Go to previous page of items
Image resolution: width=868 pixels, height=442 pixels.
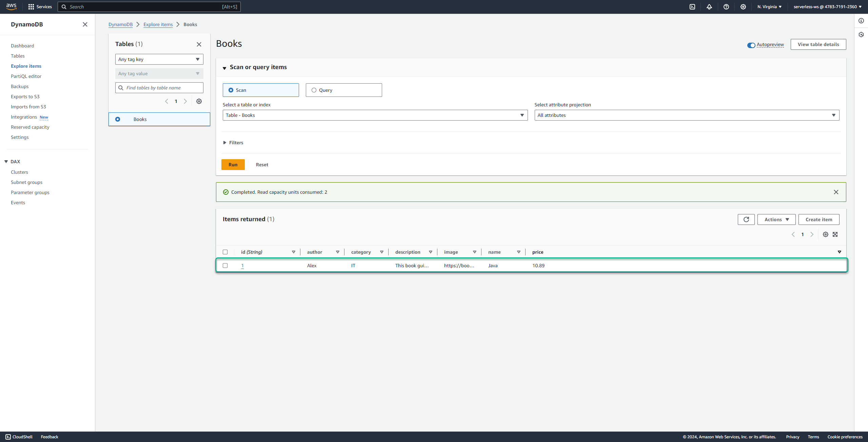click(x=793, y=234)
